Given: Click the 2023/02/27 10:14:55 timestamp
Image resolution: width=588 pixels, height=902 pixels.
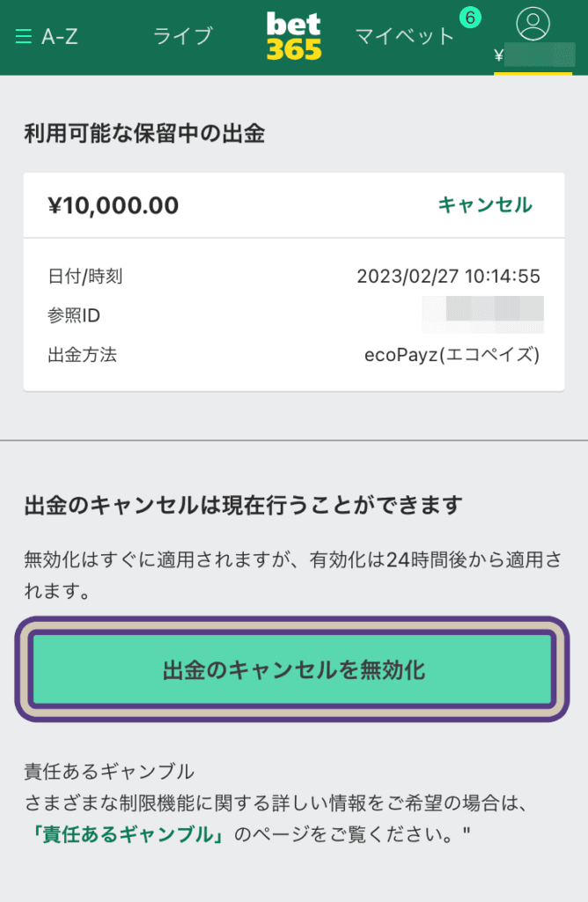Looking at the screenshot, I should point(448,276).
